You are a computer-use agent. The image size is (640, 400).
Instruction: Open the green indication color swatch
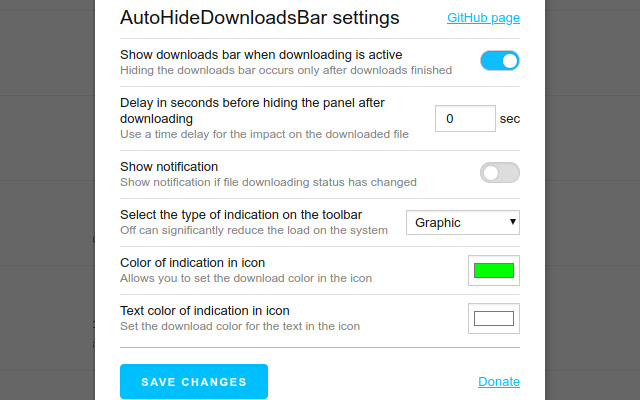point(493,270)
